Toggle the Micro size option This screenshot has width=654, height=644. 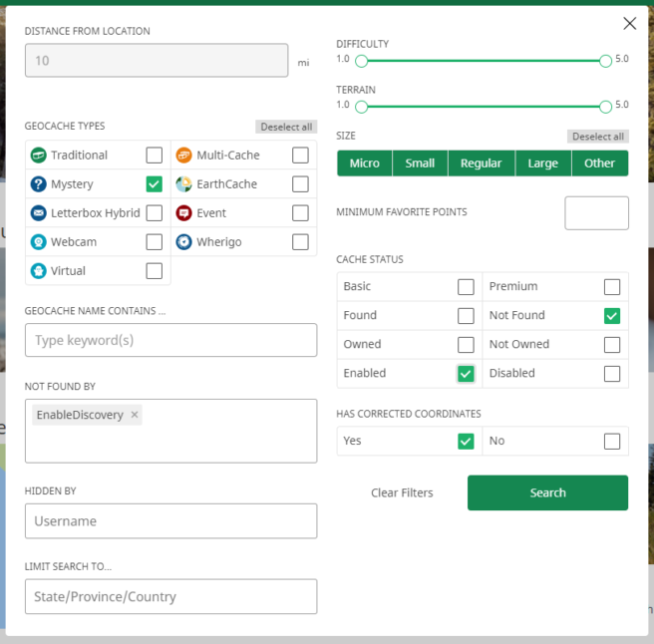(365, 163)
